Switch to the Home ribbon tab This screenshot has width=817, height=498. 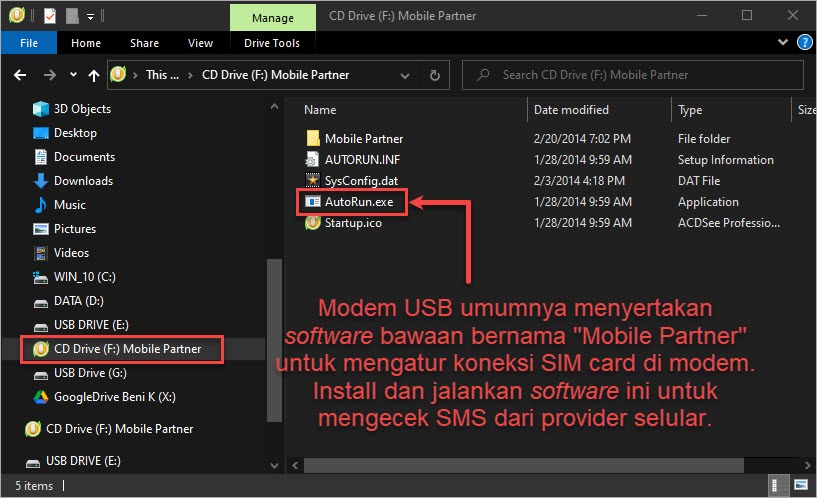click(86, 43)
